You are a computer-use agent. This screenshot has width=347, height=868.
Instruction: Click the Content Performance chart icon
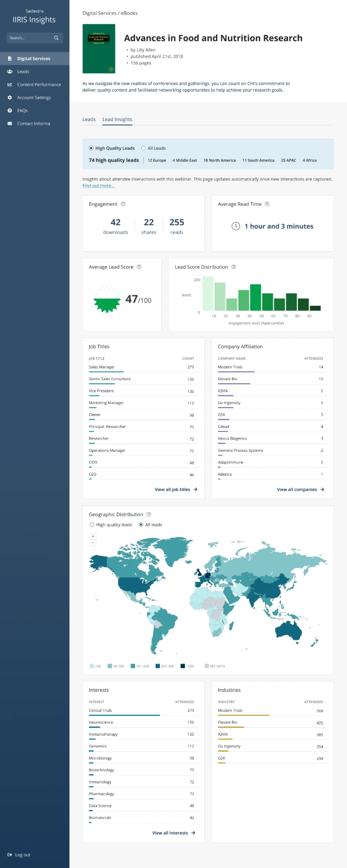[x=10, y=85]
